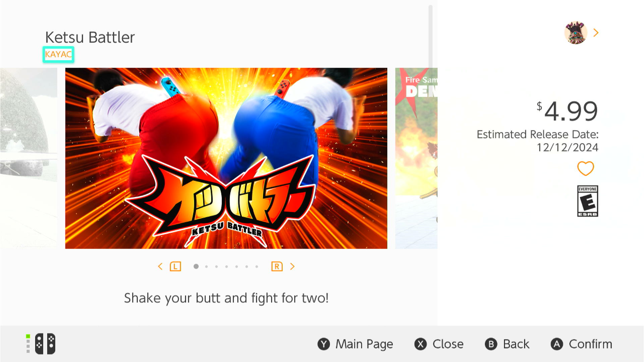Open the KAYAC publisher link

[58, 54]
